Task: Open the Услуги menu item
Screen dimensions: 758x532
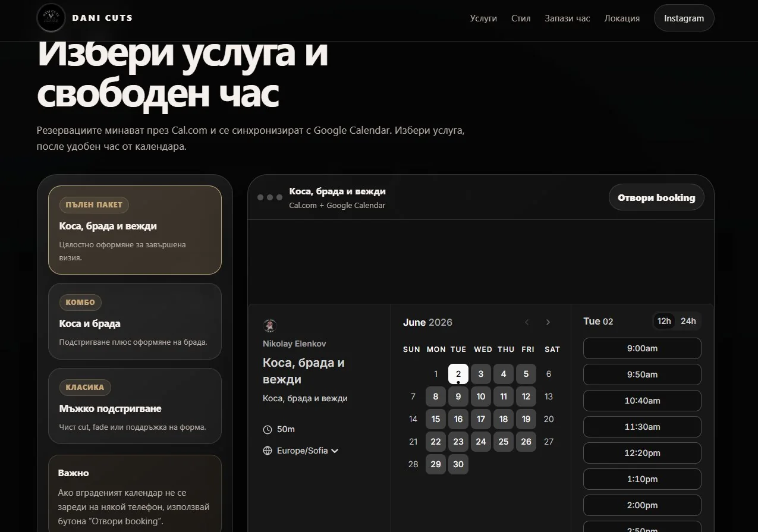Action: (483, 18)
